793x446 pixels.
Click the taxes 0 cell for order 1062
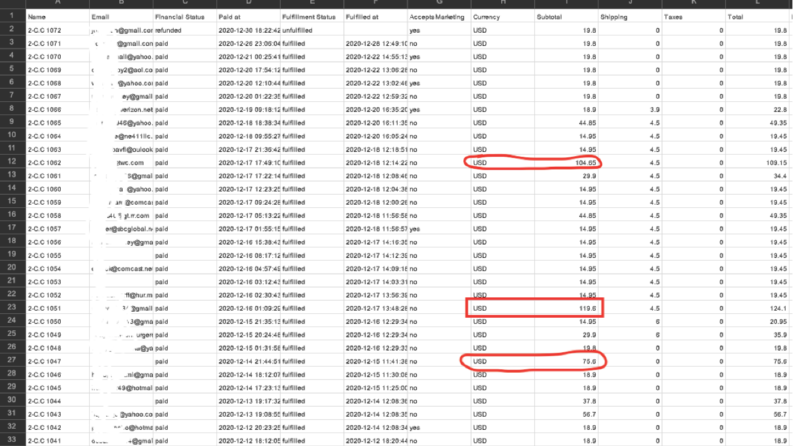click(x=693, y=163)
